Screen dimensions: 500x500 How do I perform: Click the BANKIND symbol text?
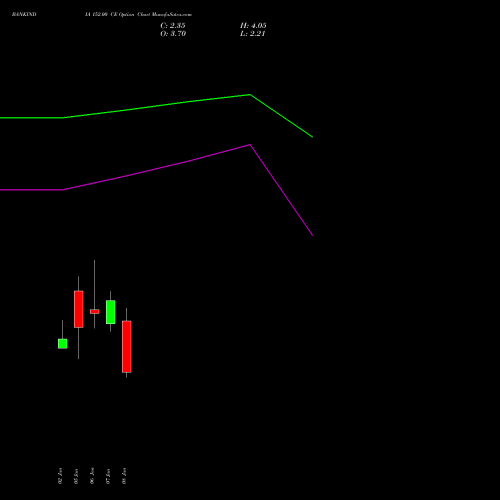click(x=24, y=14)
